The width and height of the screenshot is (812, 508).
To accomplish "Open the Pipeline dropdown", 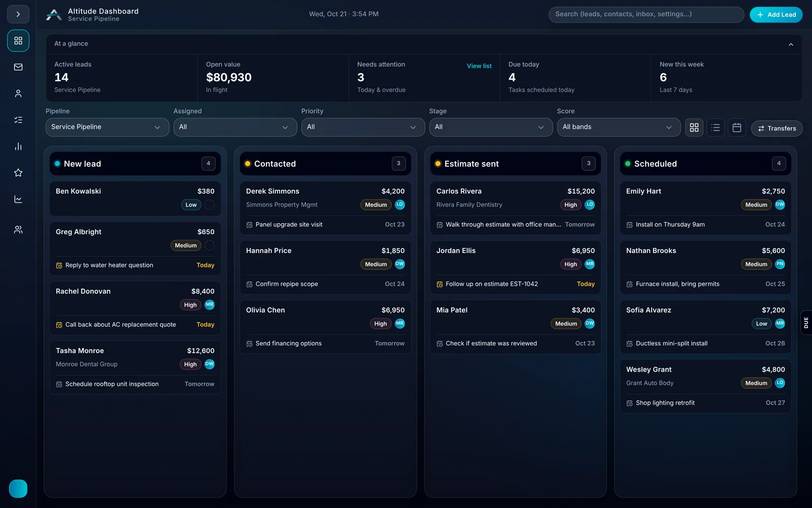I will (107, 127).
